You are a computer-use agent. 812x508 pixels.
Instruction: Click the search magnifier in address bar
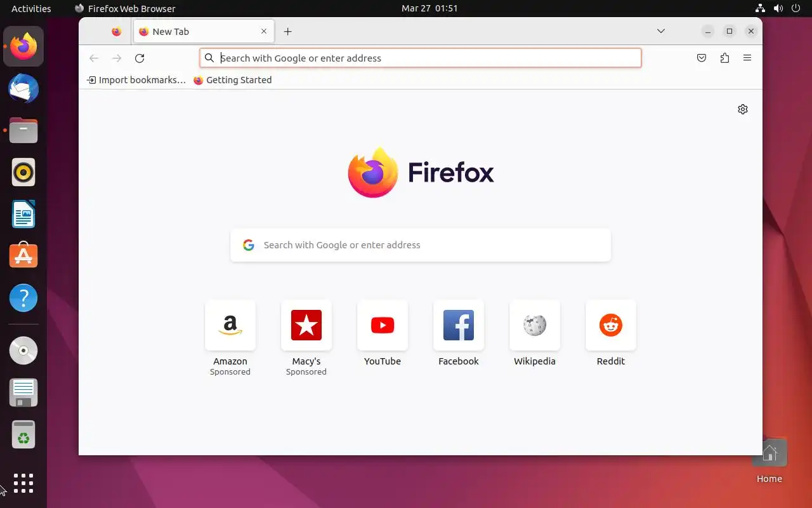[x=209, y=58]
